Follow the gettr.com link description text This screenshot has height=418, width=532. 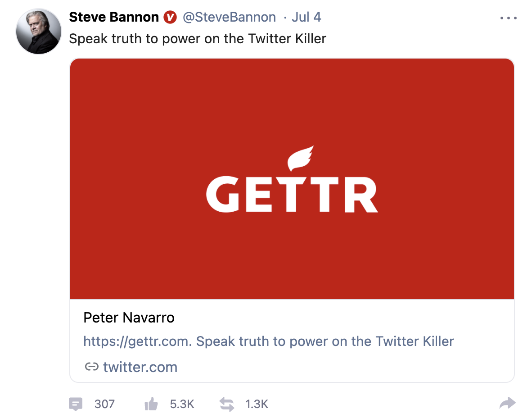pyautogui.click(x=269, y=341)
